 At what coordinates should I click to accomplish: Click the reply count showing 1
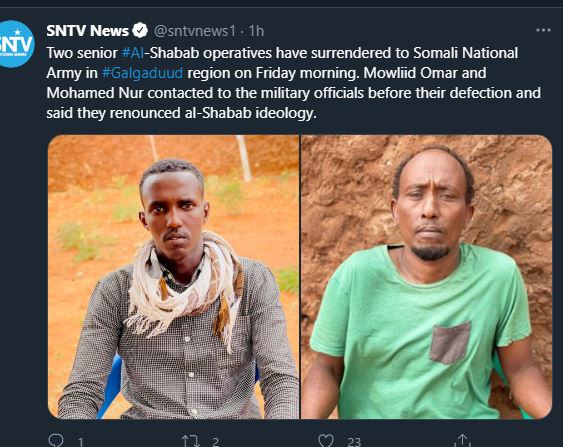[x=81, y=442]
